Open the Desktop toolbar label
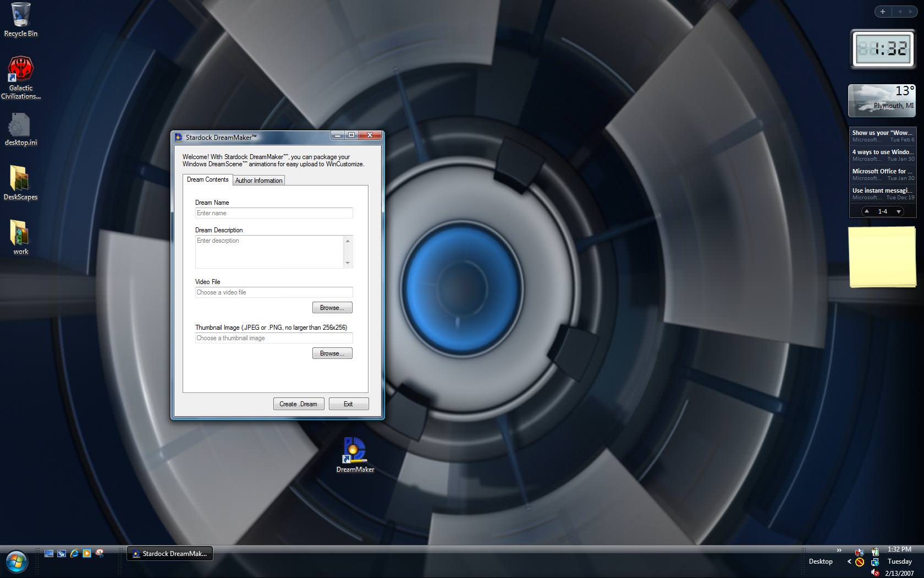The image size is (924, 578). point(821,561)
